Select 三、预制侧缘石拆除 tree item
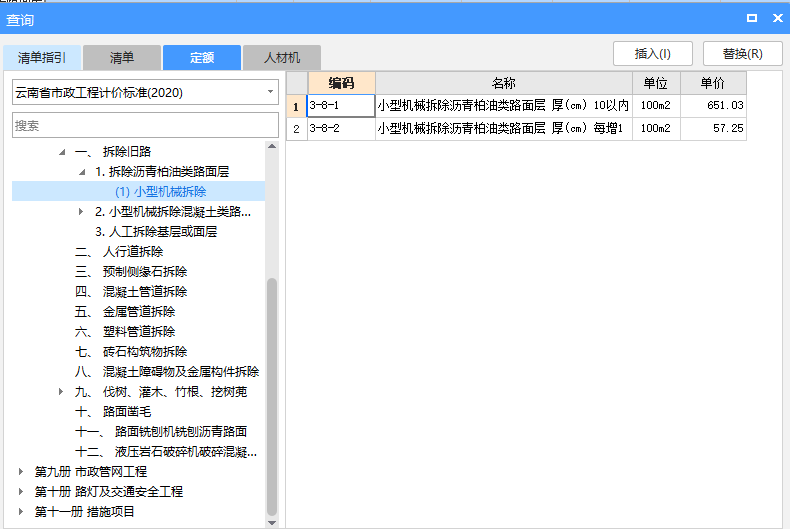 click(131, 272)
